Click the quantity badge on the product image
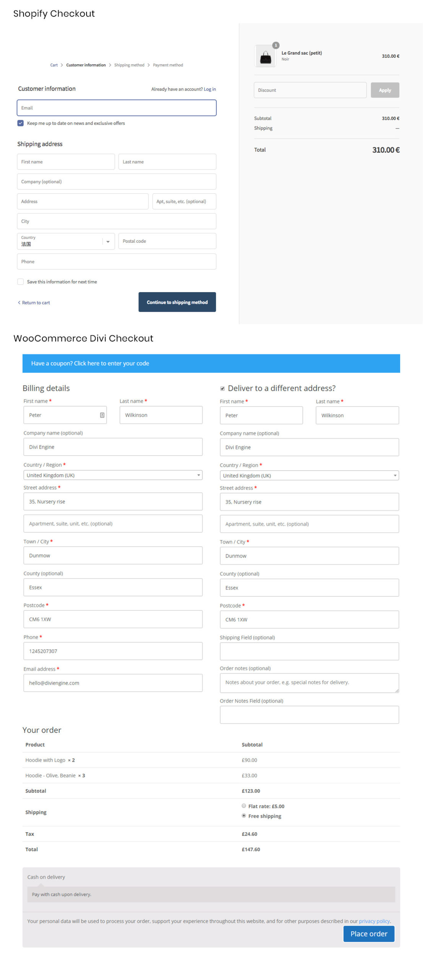 tap(276, 45)
